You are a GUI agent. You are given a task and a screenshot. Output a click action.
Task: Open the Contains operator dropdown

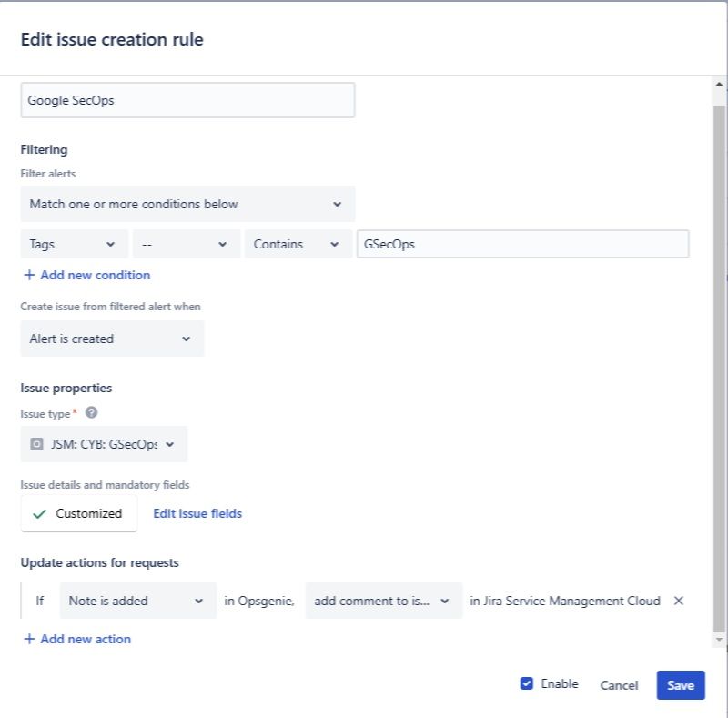[x=298, y=244]
